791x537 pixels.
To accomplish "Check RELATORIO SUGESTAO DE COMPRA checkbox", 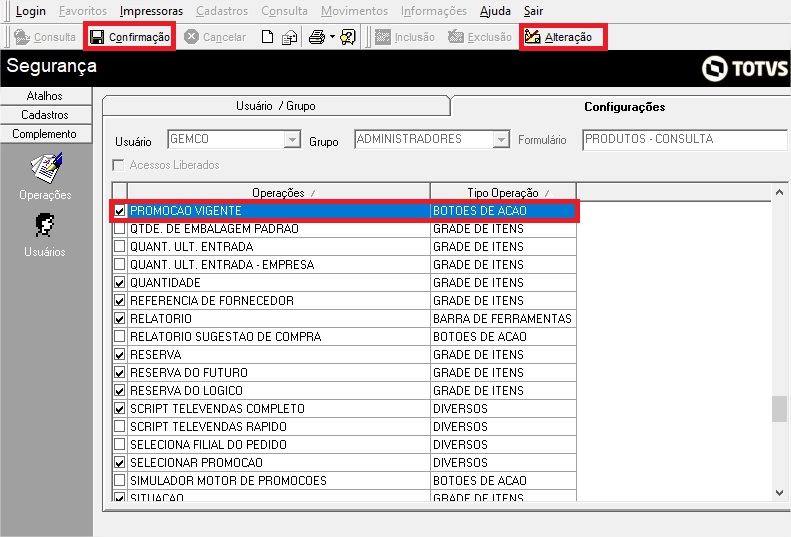I will [120, 336].
